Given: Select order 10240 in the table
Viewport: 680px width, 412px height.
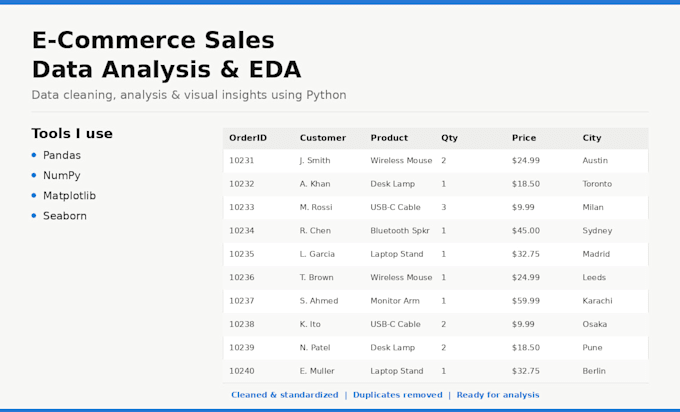Looking at the screenshot, I should click(x=242, y=371).
